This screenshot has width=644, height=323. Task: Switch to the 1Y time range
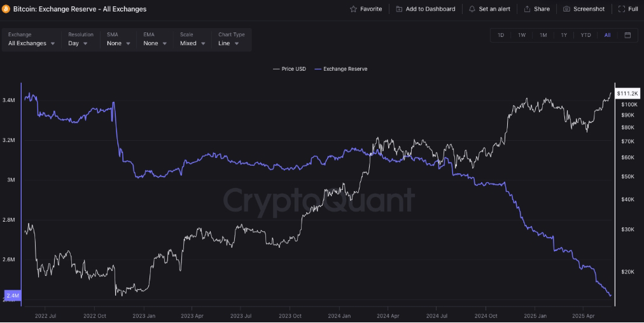pyautogui.click(x=564, y=35)
